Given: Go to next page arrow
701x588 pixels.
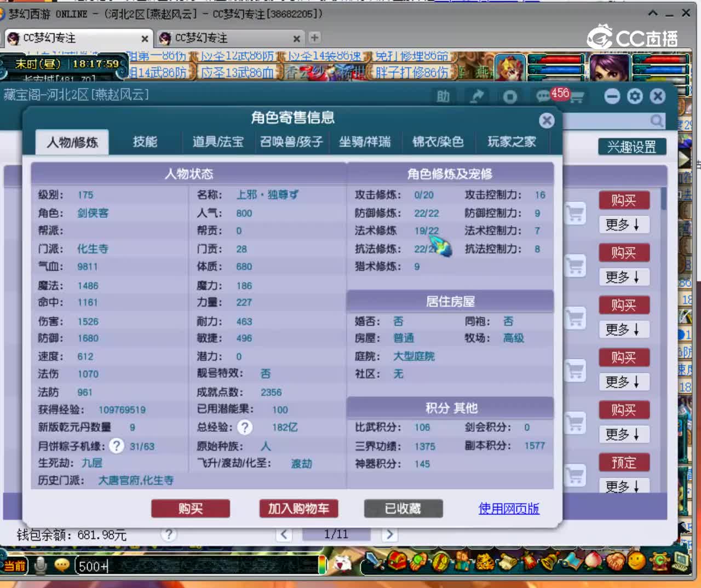Looking at the screenshot, I should coord(389,534).
